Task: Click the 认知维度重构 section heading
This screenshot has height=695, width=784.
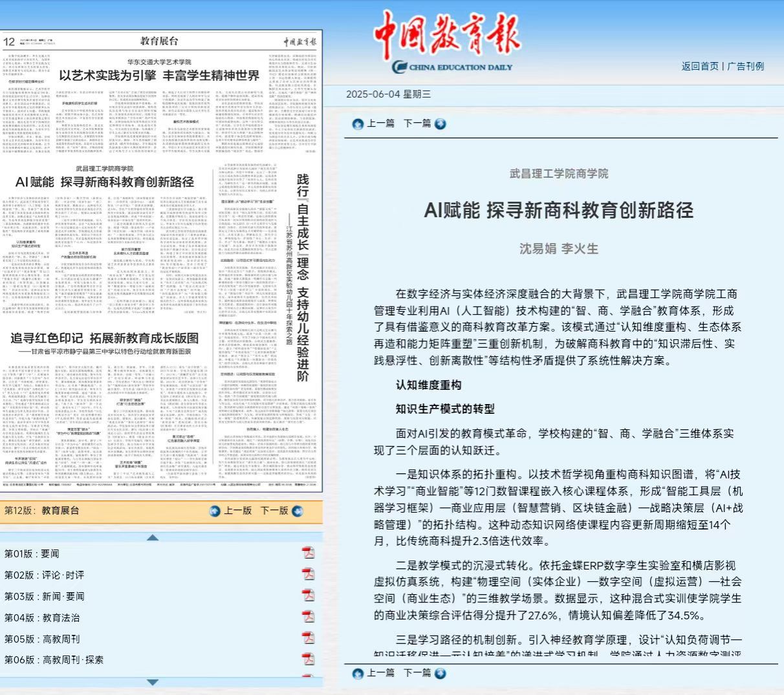Action: click(429, 385)
